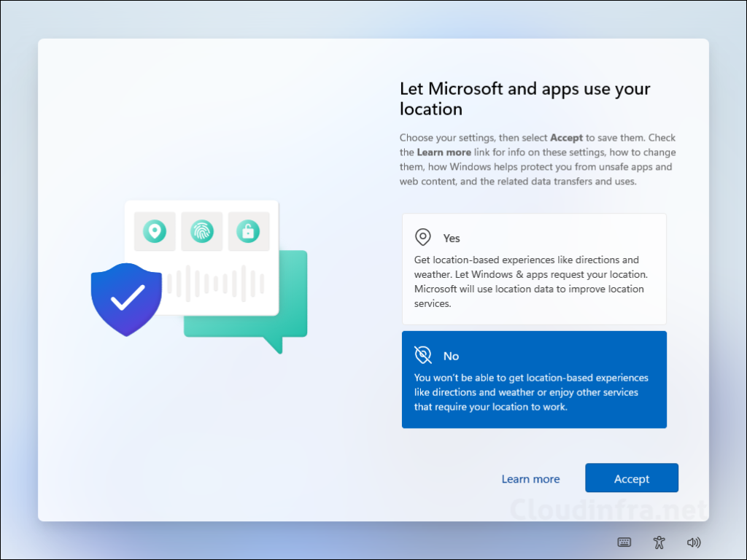This screenshot has width=747, height=560.
Task: Select the No location option
Action: (x=534, y=379)
